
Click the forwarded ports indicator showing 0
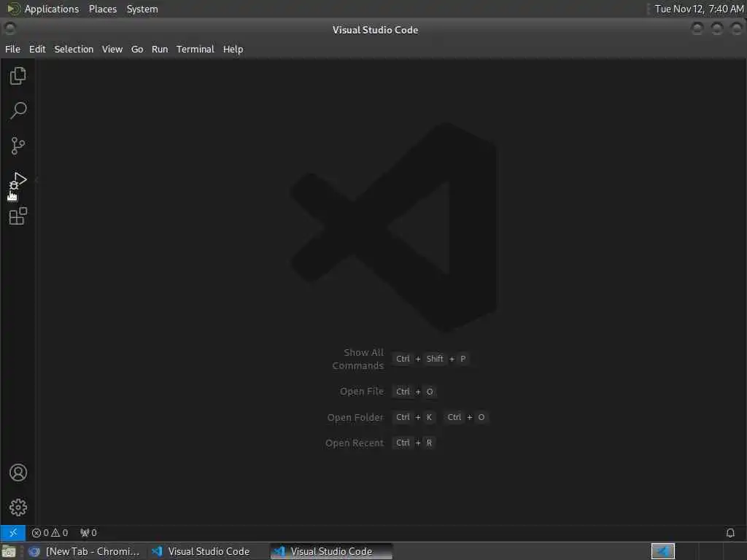click(88, 533)
